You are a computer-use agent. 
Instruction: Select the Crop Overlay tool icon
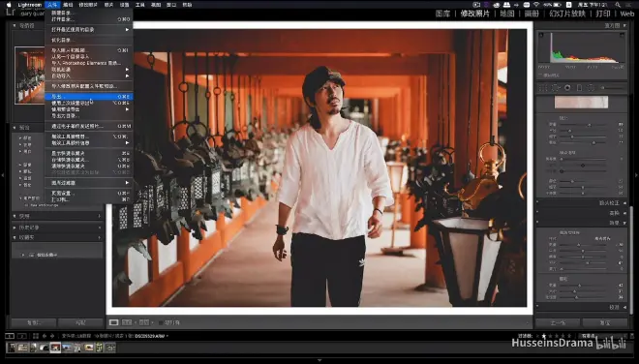(544, 88)
